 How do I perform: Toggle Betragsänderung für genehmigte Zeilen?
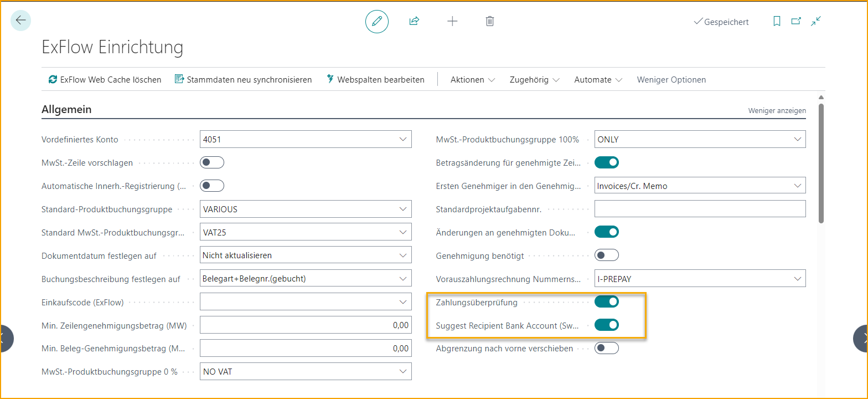click(607, 162)
